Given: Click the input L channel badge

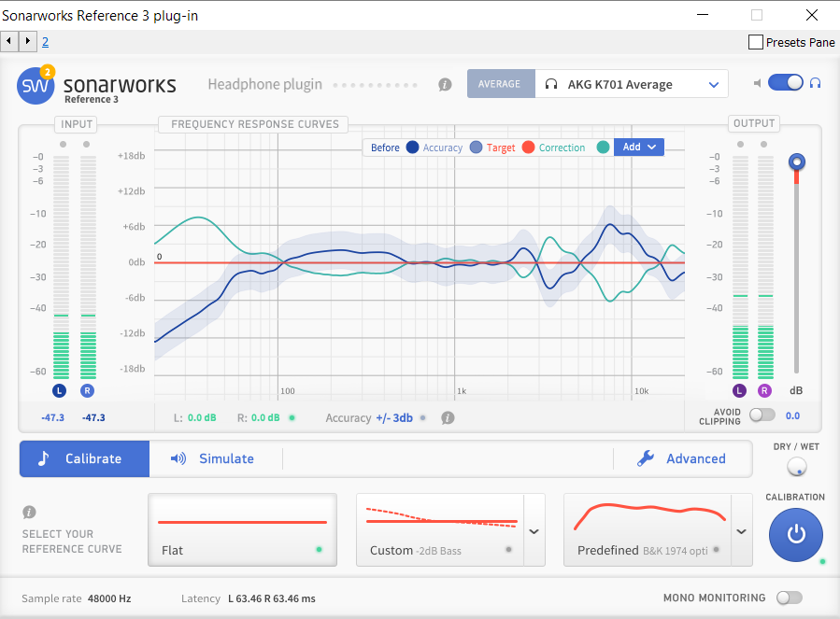Looking at the screenshot, I should pos(60,390).
